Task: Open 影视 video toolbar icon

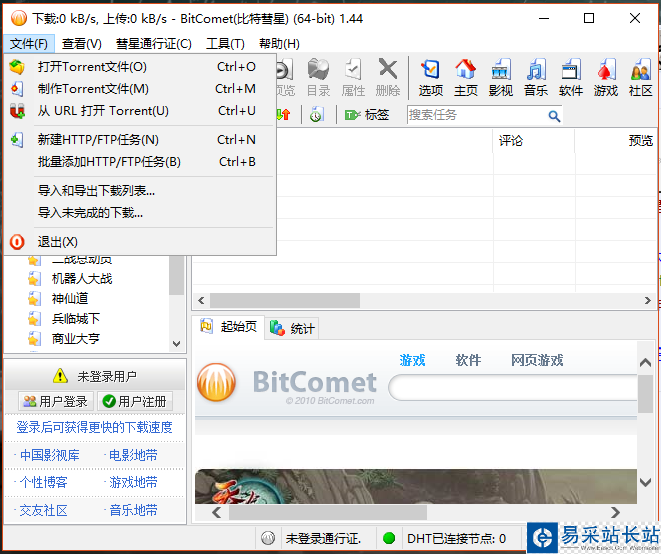Action: click(x=500, y=77)
